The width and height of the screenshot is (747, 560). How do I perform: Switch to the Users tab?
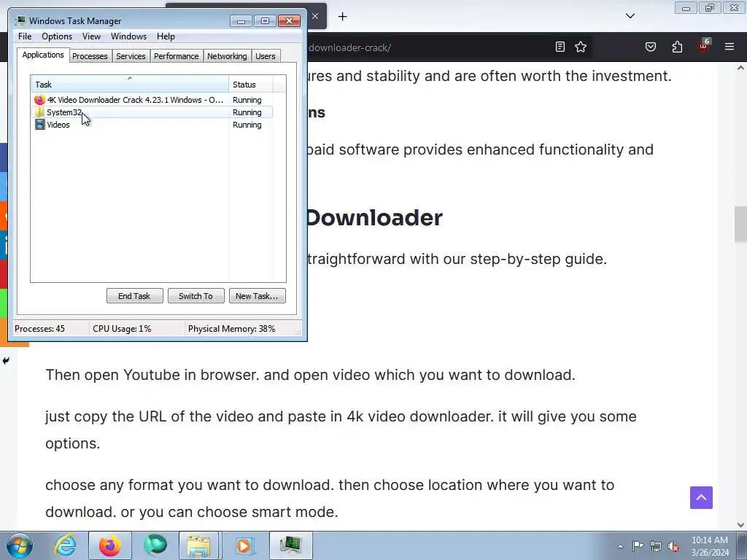point(266,56)
